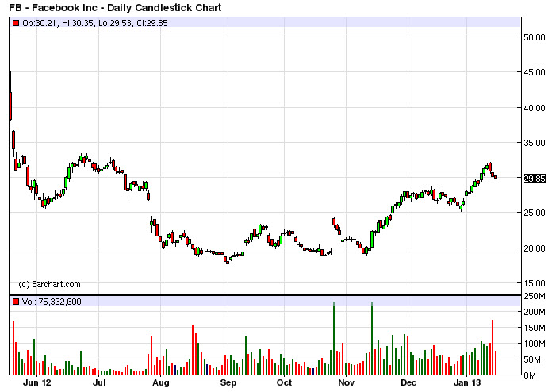Click the 'Jan 13' date axis label
This screenshot has width=552, height=392.
pos(467,382)
